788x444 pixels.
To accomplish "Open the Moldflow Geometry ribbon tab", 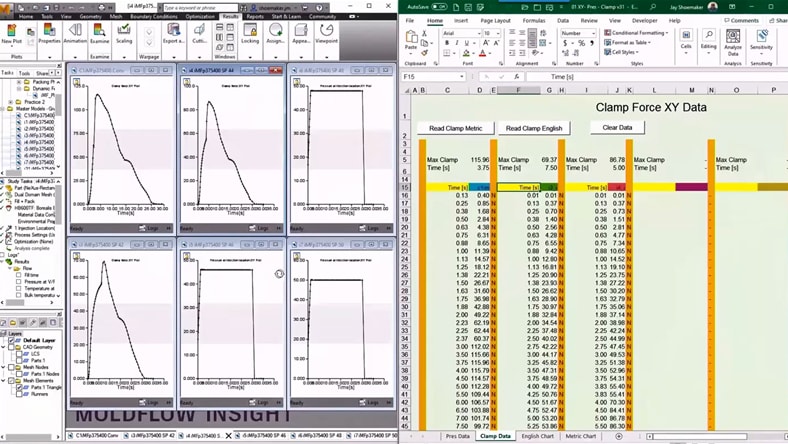I will (x=90, y=17).
